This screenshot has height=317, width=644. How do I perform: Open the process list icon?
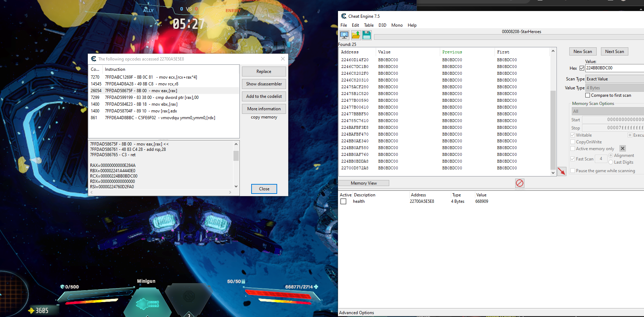pyautogui.click(x=344, y=35)
